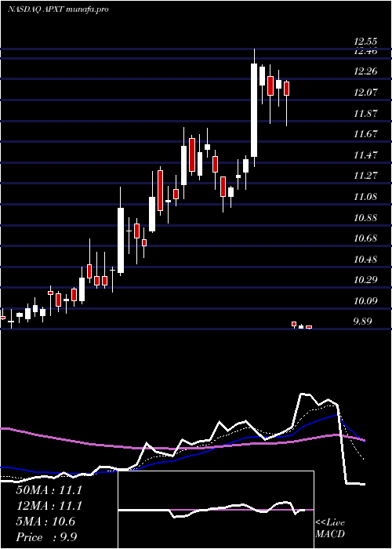The image size is (392, 549).
Task: Click the 10.48 price axis label
Action: point(365,260)
